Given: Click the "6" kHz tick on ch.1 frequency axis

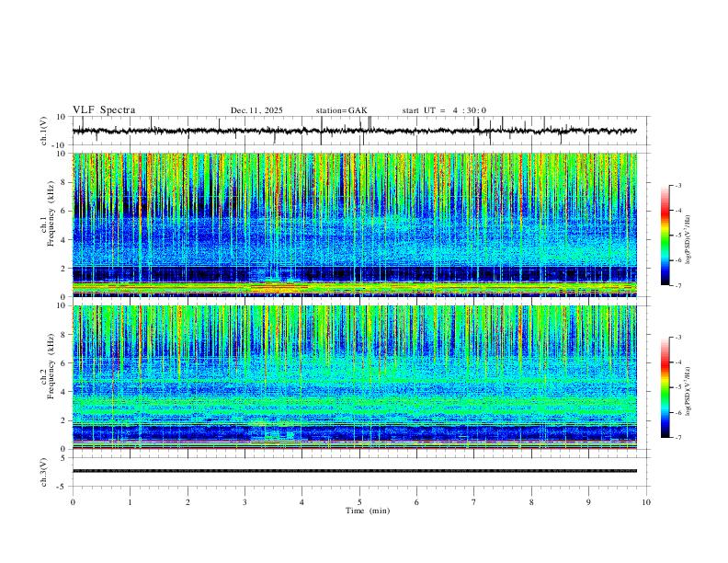Looking at the screenshot, I should pyautogui.click(x=64, y=211).
